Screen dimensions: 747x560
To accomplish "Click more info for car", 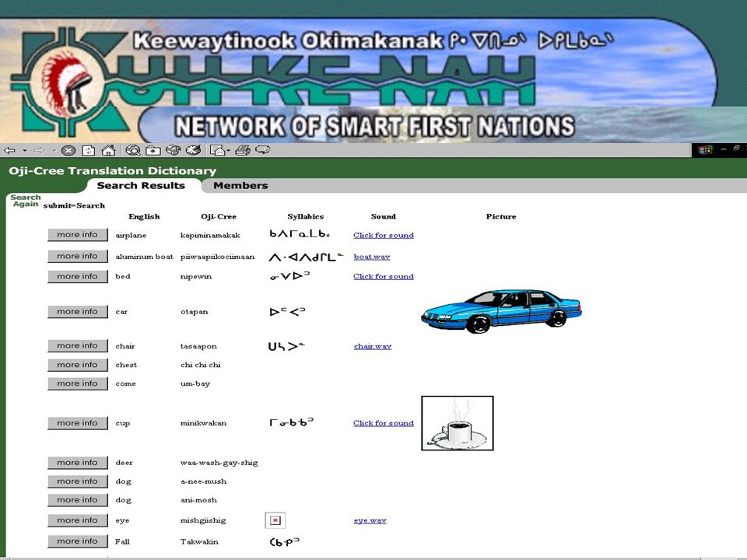I will (x=77, y=312).
